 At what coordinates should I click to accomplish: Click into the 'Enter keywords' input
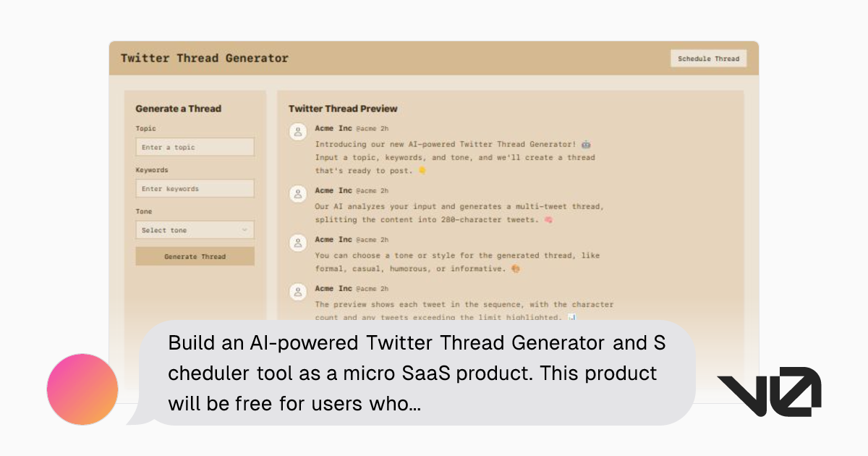point(195,189)
